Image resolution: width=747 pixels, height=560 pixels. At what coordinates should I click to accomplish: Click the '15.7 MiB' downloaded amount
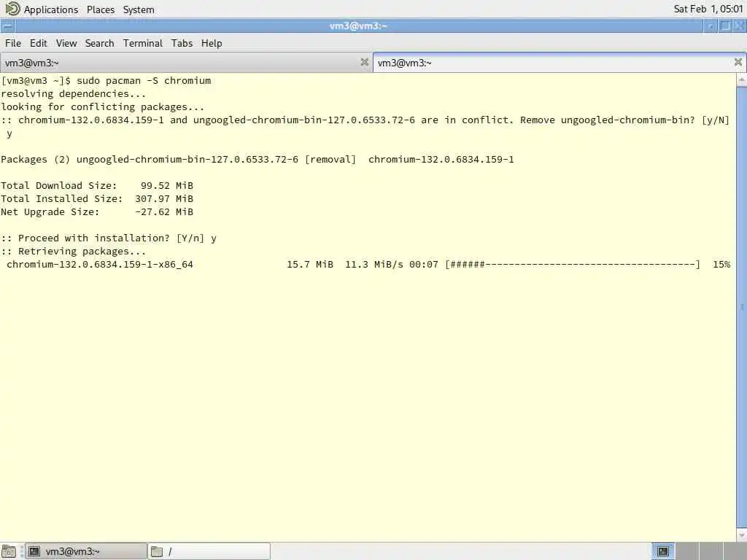(310, 264)
